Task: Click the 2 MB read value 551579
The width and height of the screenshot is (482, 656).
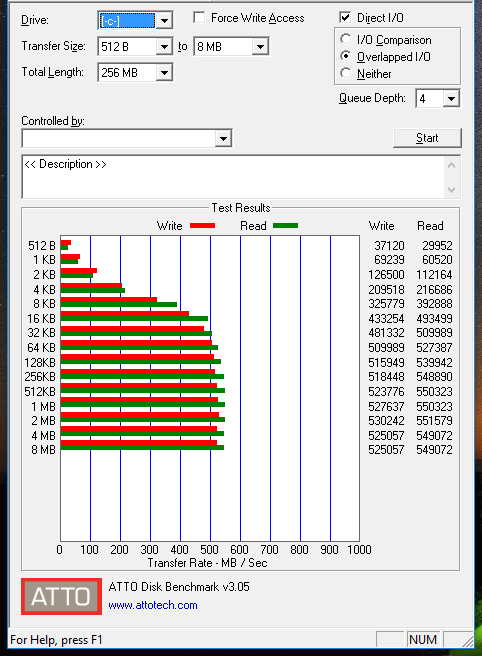Action: click(x=434, y=421)
